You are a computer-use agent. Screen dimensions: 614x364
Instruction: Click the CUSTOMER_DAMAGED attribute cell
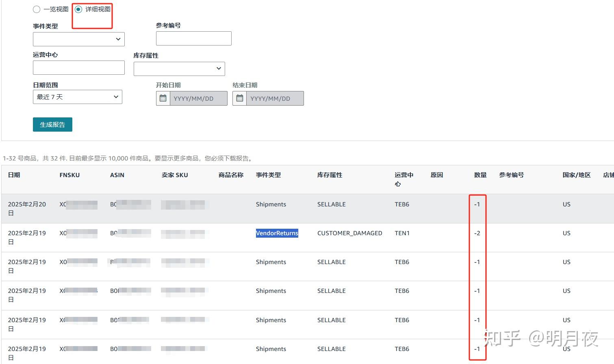[x=350, y=233]
